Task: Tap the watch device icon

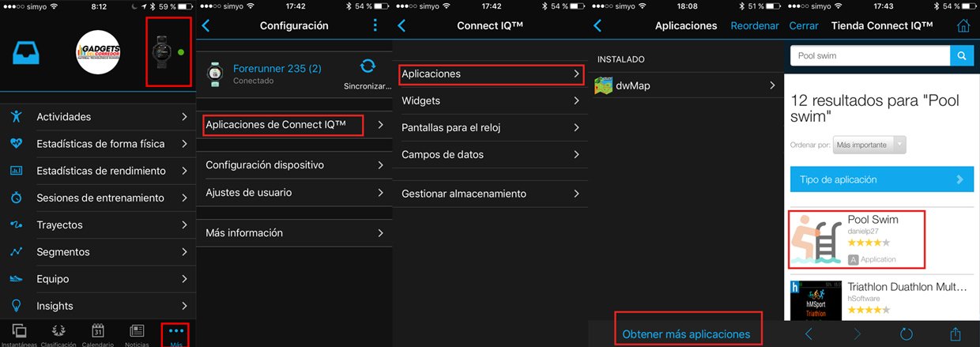Action: click(161, 52)
